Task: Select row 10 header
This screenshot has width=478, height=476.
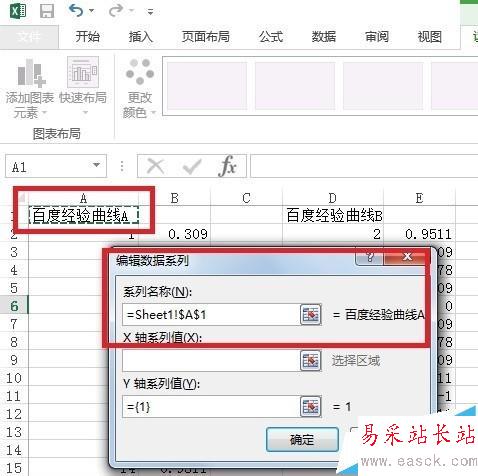Action: 14,378
